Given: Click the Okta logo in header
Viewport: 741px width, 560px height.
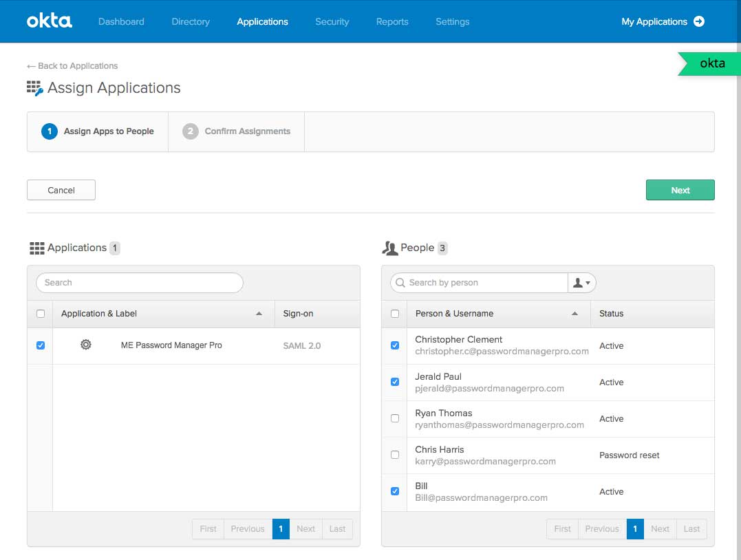Looking at the screenshot, I should [49, 21].
